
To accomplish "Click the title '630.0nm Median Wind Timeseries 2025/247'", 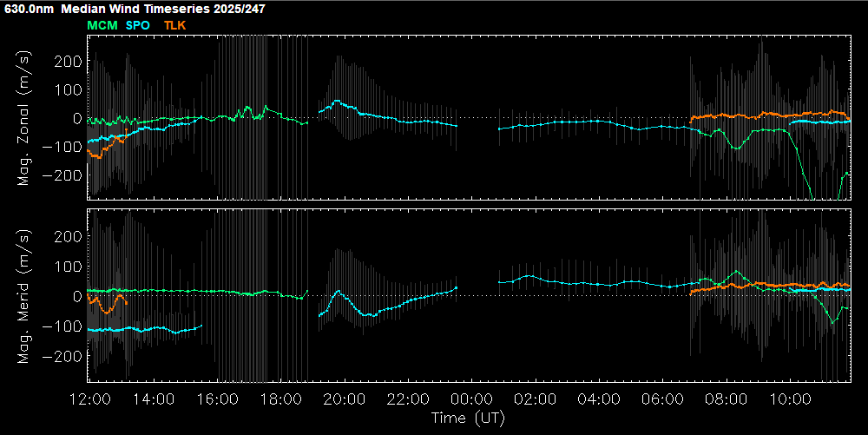I will click(x=135, y=9).
